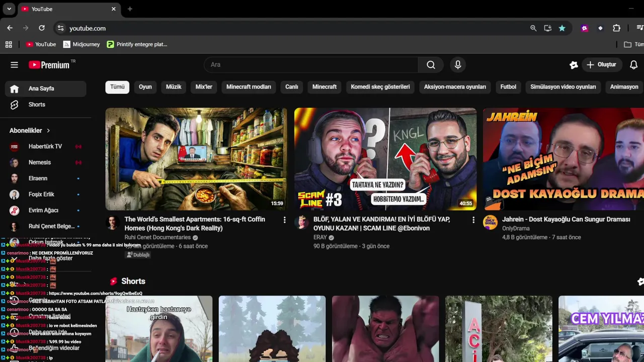
Task: Expand the tab search dropdown arrow
Action: (x=9, y=9)
